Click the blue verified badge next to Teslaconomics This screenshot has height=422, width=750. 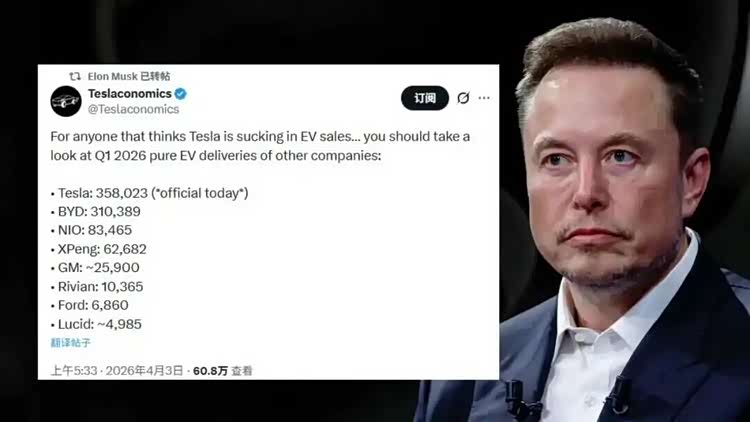click(x=181, y=94)
